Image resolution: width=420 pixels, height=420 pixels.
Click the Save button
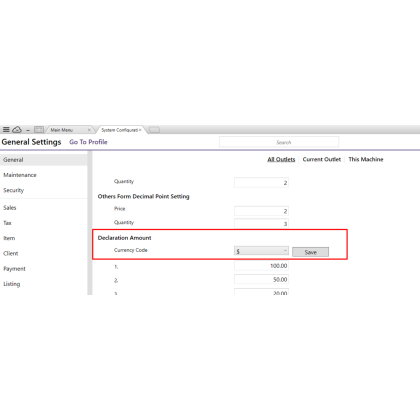310,252
